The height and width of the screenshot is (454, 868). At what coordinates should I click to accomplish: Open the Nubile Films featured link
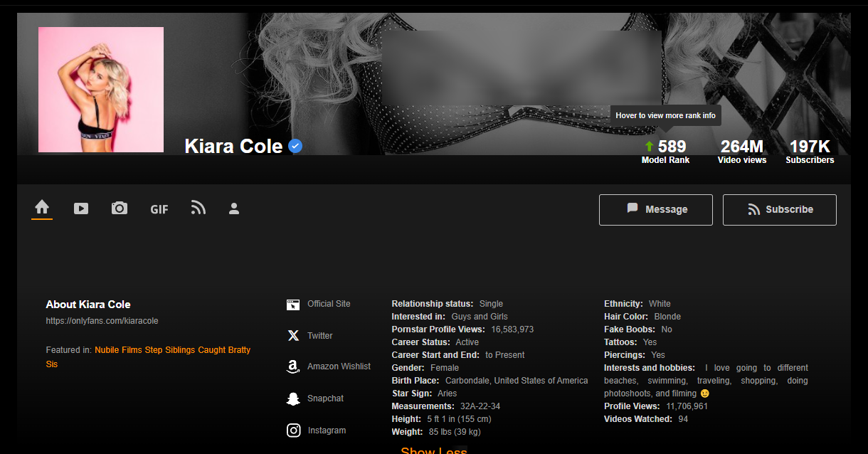tap(118, 350)
